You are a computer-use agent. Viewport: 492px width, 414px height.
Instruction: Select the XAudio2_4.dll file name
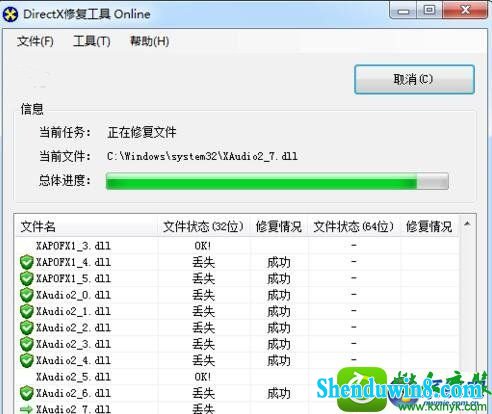point(73,360)
